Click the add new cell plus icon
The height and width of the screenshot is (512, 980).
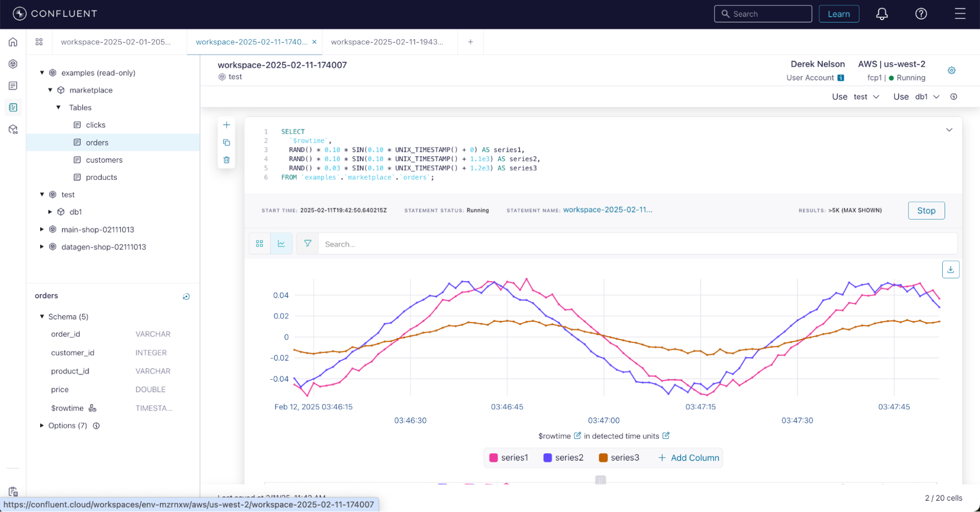226,125
